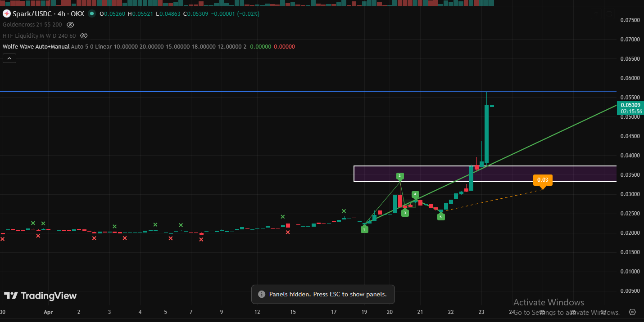Click the info icon in the Panels hidden message

261,294
